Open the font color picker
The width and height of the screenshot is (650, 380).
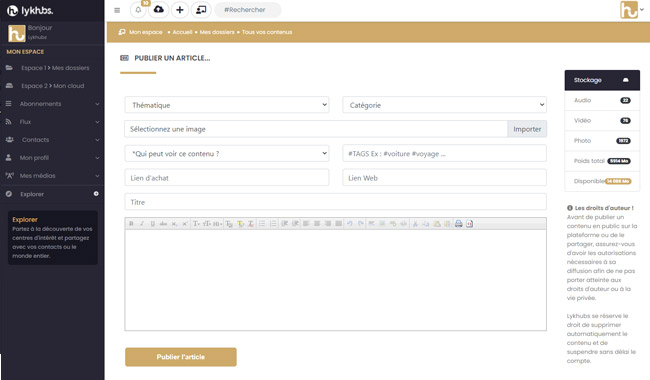(229, 224)
